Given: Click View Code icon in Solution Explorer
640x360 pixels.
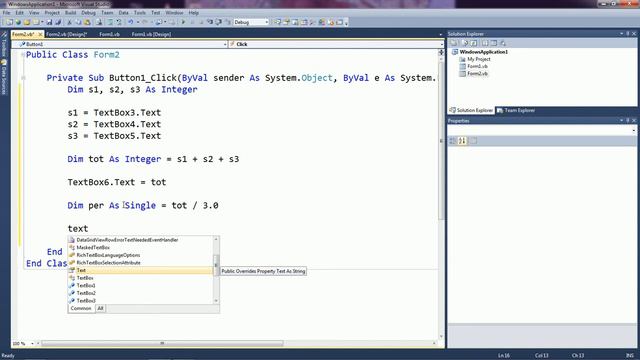Looking at the screenshot, I should [485, 43].
